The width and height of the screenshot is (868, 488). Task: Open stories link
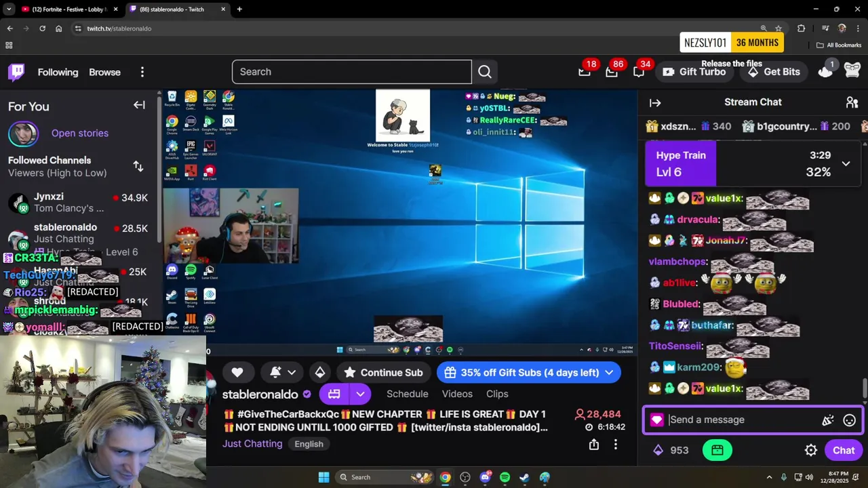[80, 133]
